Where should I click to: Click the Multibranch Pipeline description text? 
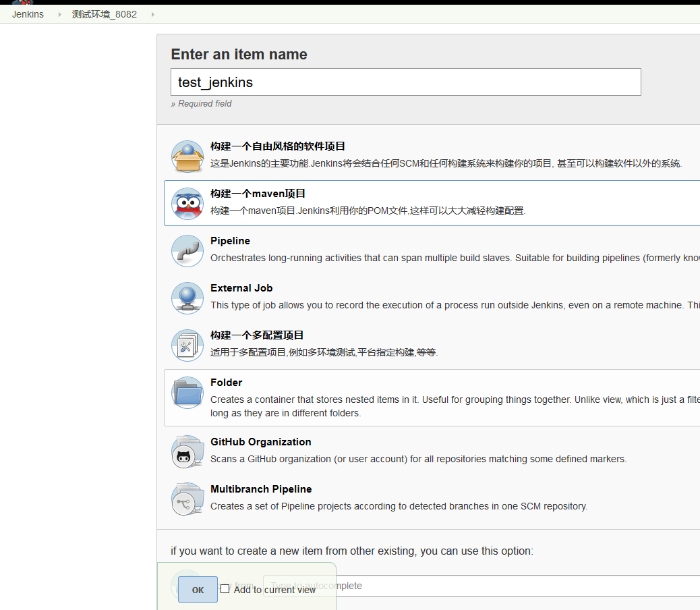coord(399,506)
